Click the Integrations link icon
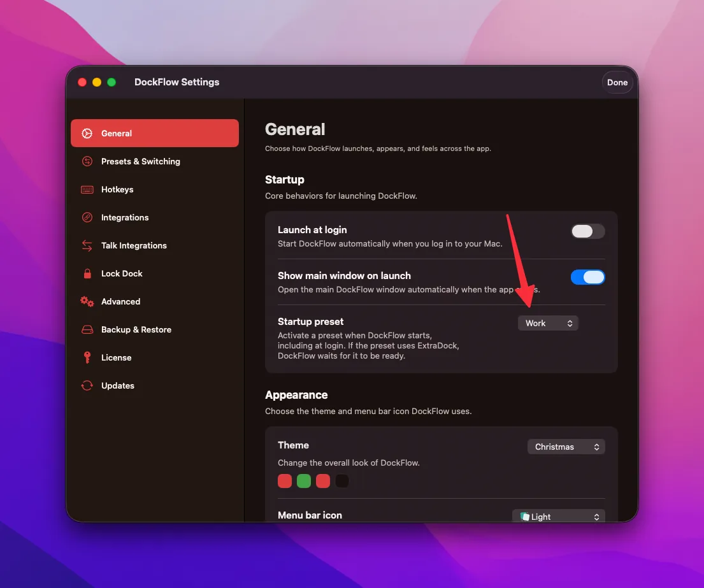704x588 pixels. pyautogui.click(x=87, y=217)
